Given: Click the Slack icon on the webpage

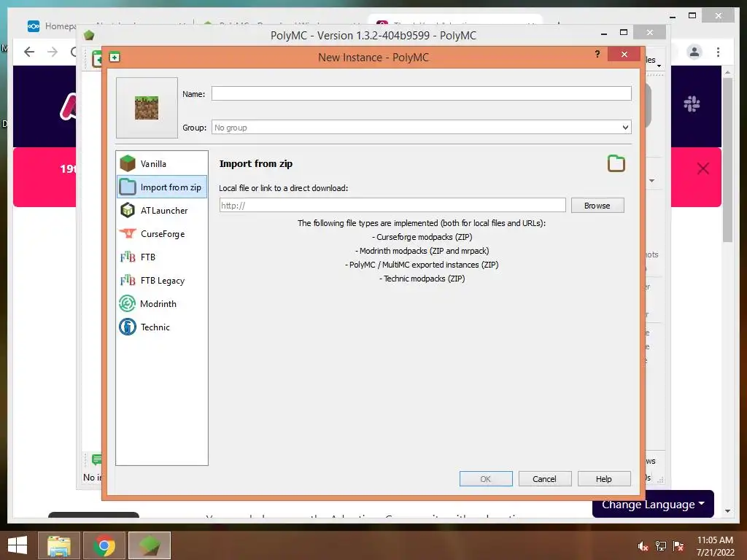Looking at the screenshot, I should click(x=692, y=104).
